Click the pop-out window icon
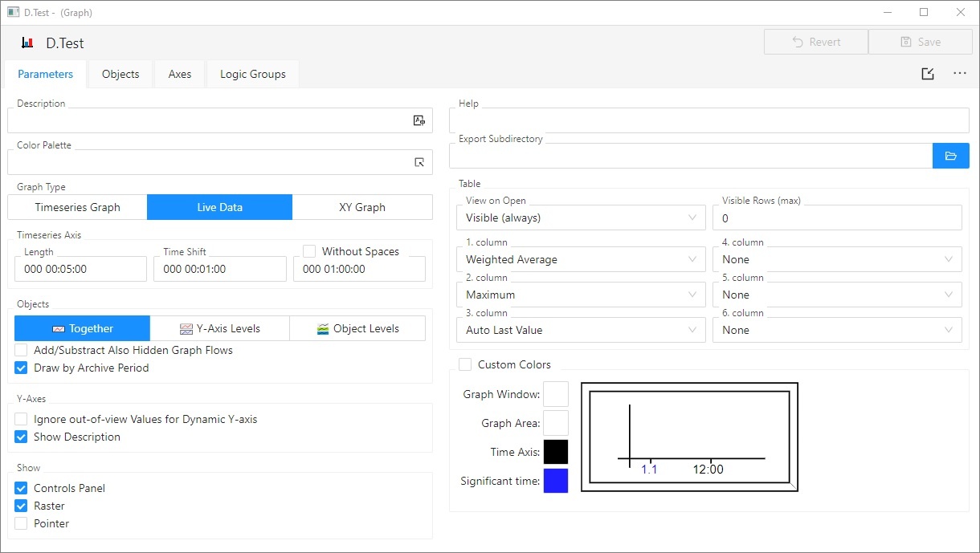 click(x=928, y=74)
